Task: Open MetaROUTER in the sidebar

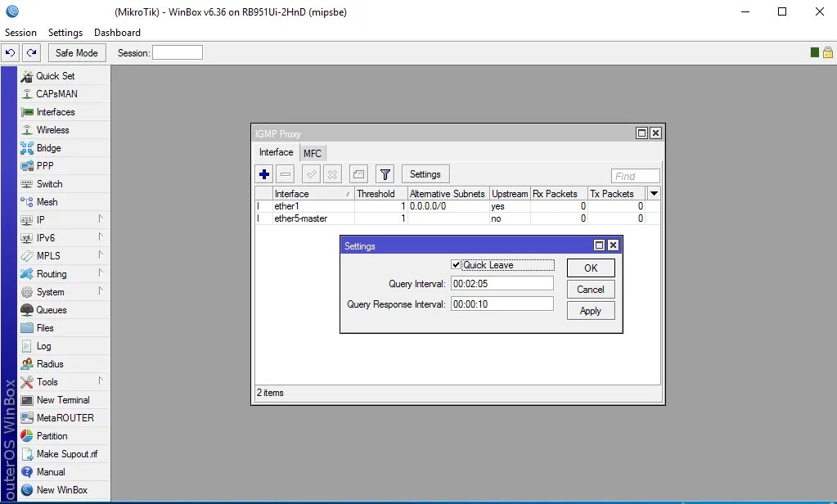Action: [x=65, y=418]
